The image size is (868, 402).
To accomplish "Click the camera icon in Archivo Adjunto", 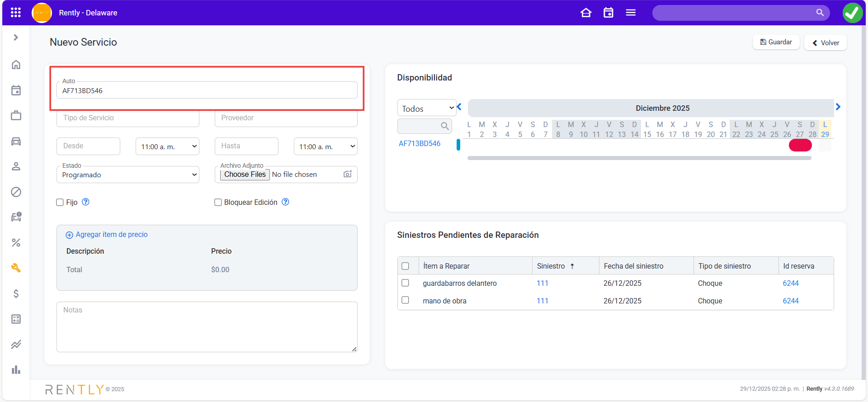I will (x=347, y=174).
